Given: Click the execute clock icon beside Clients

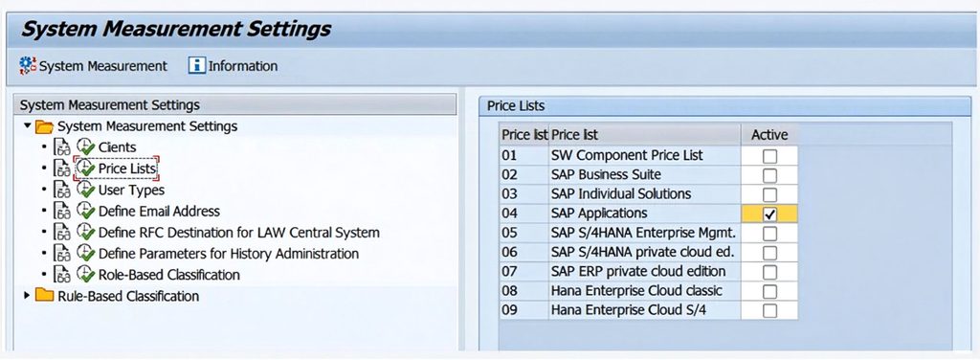Looking at the screenshot, I should point(85,147).
